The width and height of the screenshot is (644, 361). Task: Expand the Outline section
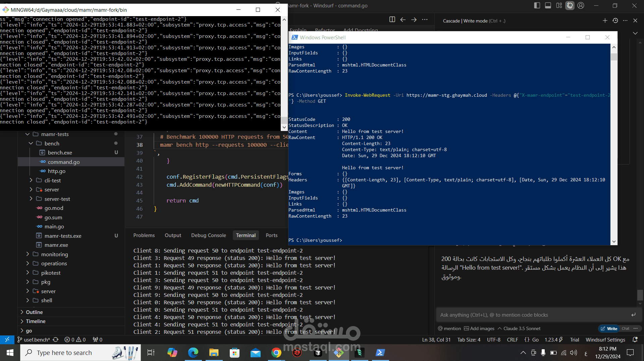pos(34,312)
